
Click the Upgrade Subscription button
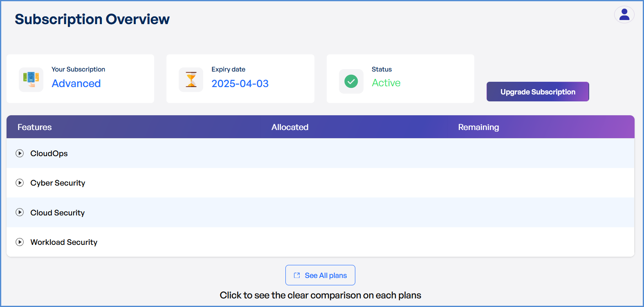click(537, 92)
